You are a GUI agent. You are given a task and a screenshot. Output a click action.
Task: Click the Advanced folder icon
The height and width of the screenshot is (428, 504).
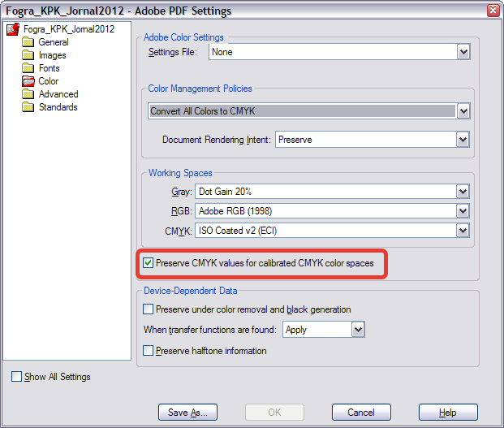coord(28,94)
